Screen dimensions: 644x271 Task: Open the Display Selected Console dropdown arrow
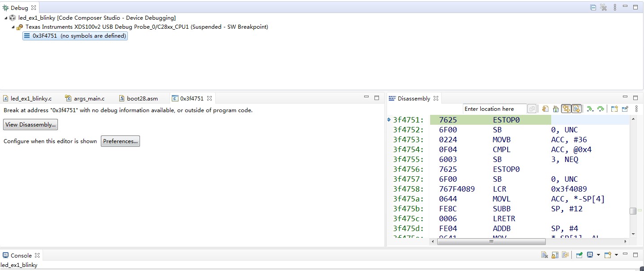599,255
